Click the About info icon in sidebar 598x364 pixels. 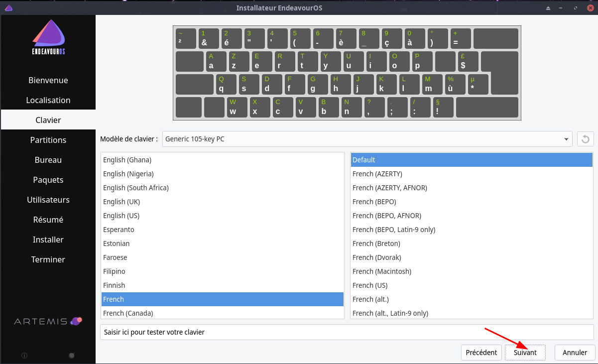(24, 356)
